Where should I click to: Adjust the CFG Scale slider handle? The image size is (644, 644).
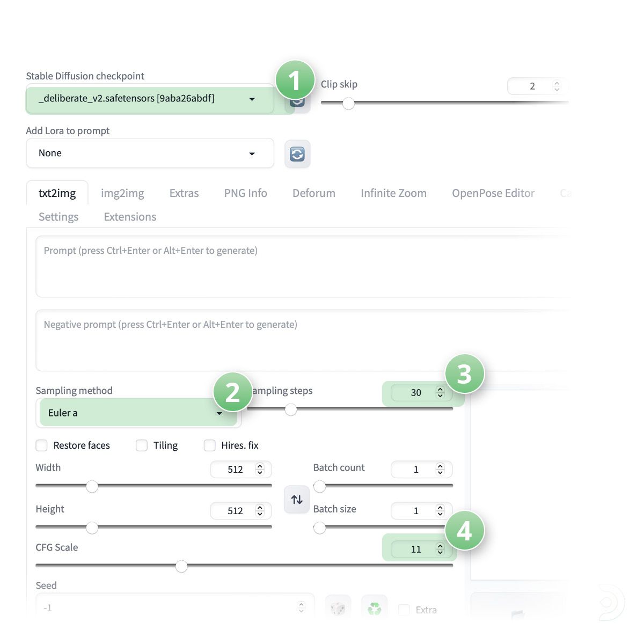pos(181,566)
